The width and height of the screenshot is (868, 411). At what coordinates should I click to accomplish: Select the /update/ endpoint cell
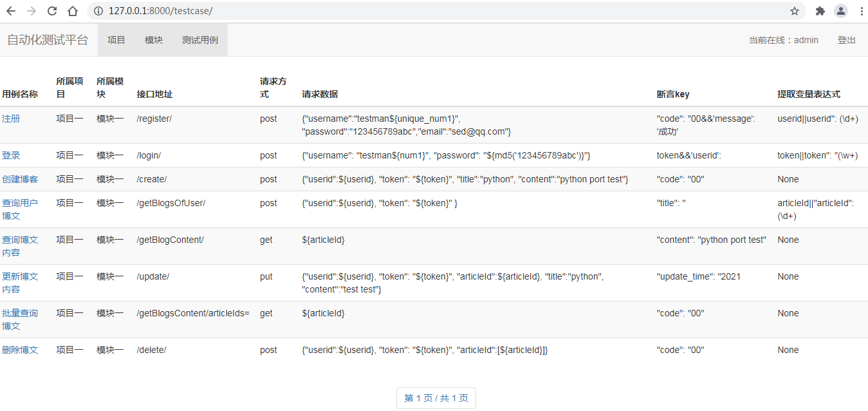[153, 276]
